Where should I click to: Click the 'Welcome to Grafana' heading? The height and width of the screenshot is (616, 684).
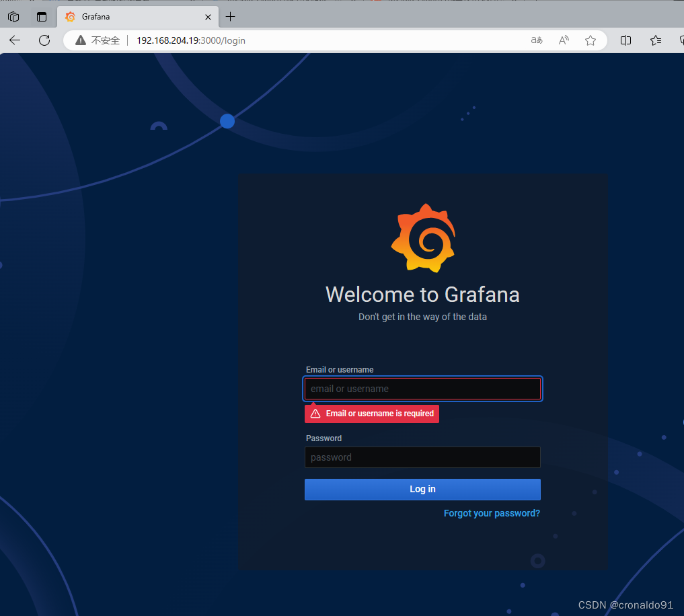tap(422, 295)
